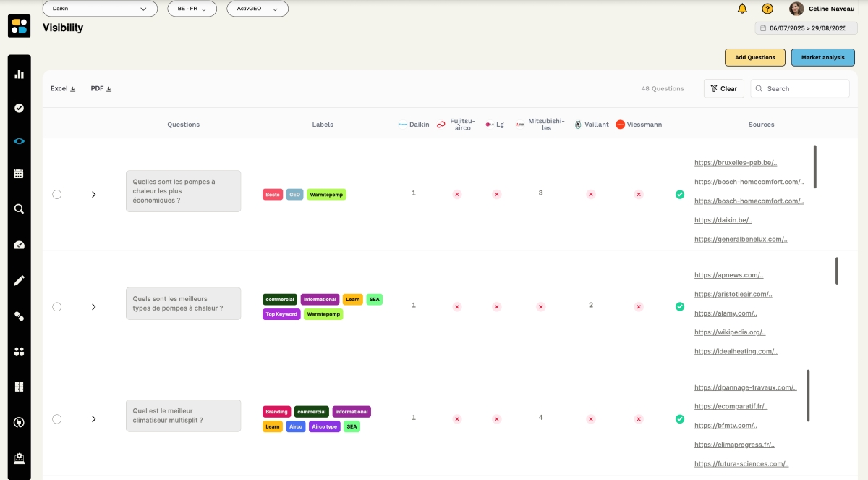868x480 pixels.
Task: Open the daikin.be source link
Action: click(x=723, y=220)
